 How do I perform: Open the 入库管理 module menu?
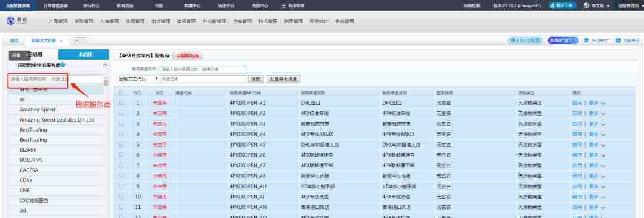[x=109, y=21]
